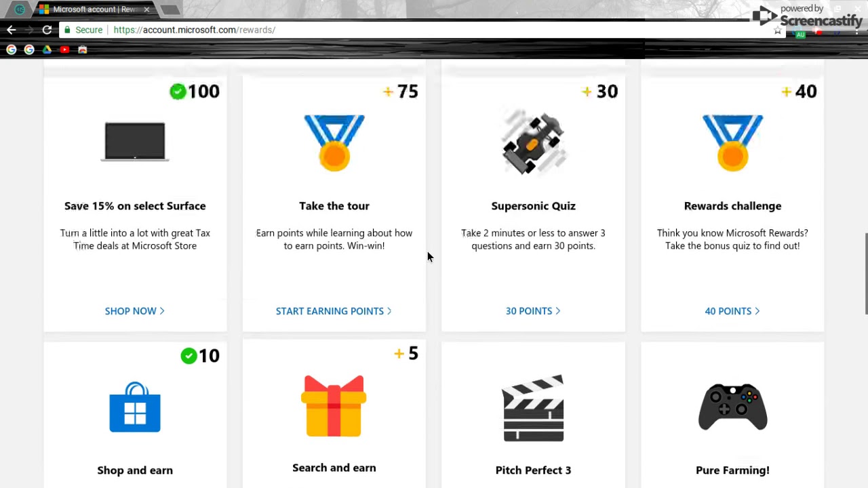Open second Google bookmark icon
The image size is (868, 488).
[29, 49]
